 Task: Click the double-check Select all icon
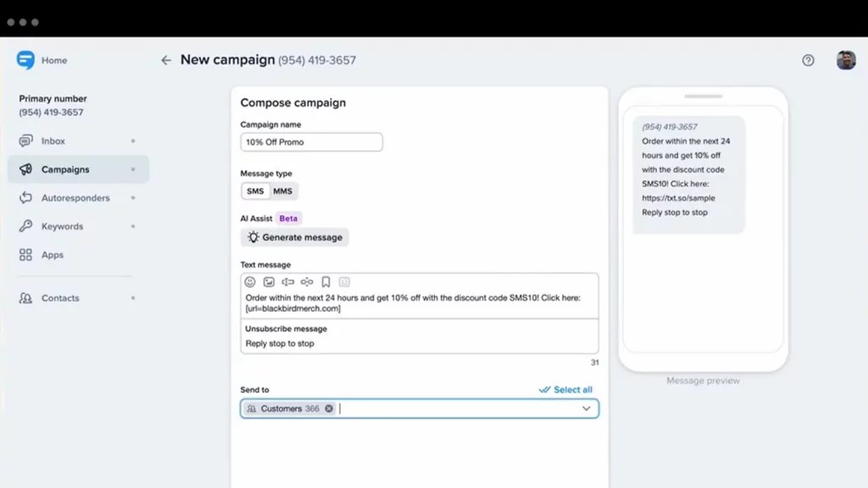[x=545, y=390]
